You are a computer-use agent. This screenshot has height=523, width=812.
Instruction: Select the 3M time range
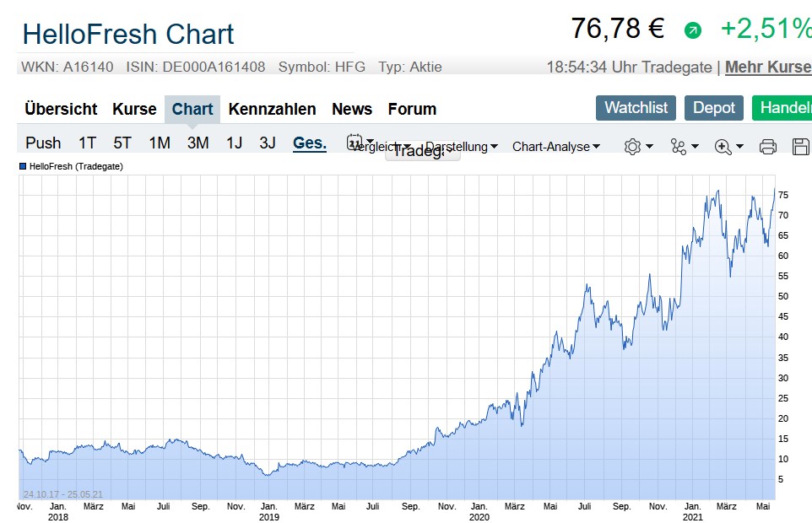coord(198,143)
